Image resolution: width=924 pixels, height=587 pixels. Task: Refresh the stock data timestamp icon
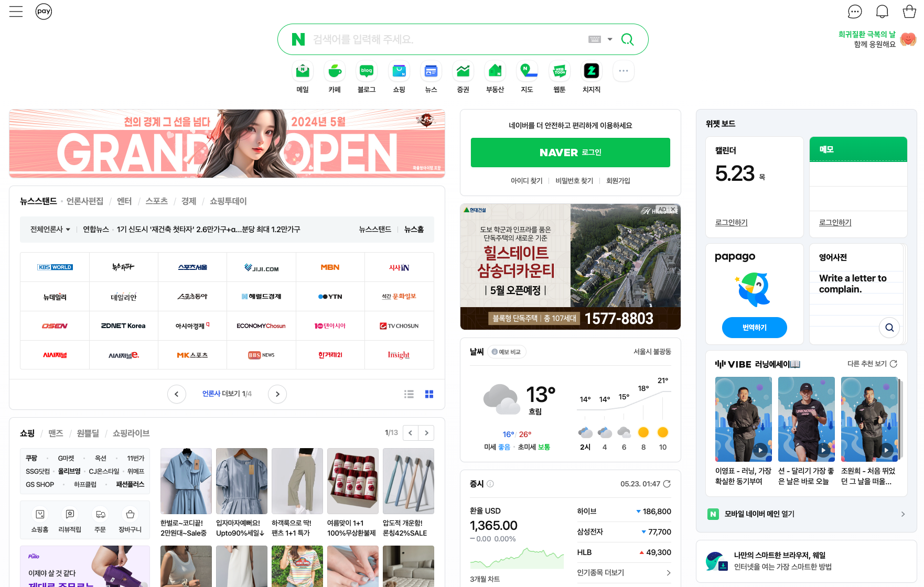point(667,484)
